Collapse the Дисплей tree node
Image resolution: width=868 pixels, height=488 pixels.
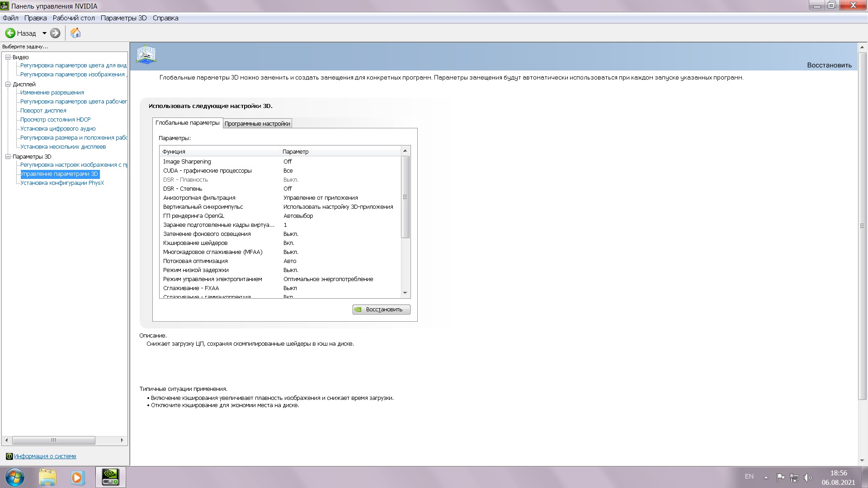coord(8,84)
